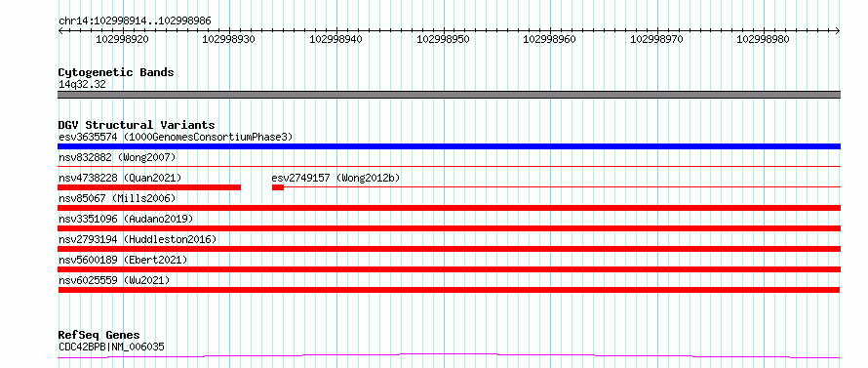868x368 pixels.
Task: Click the Cytogenetic Bands track heading
Action: click(116, 72)
